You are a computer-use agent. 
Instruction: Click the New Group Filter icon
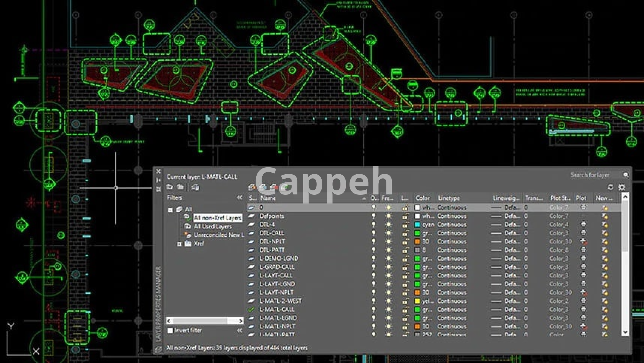(180, 187)
